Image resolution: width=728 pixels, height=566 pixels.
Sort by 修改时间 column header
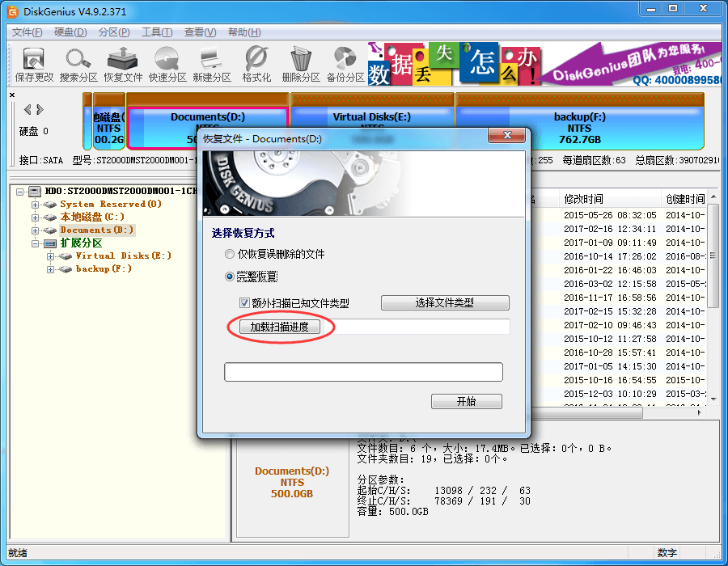[x=610, y=199]
